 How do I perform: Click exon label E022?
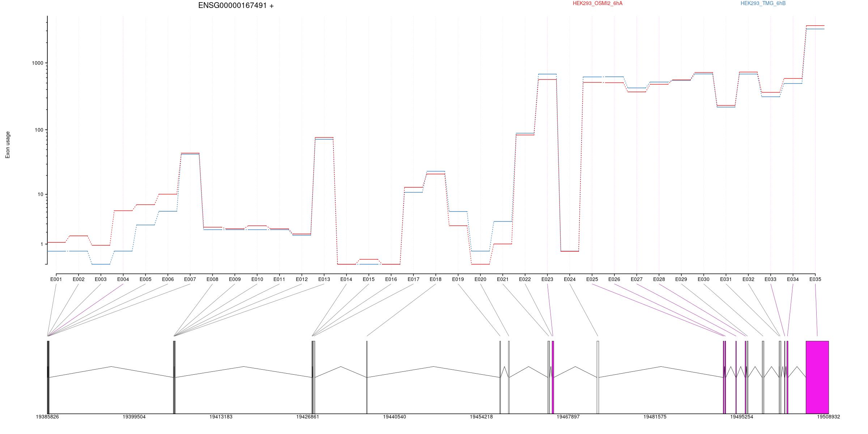[525, 279]
